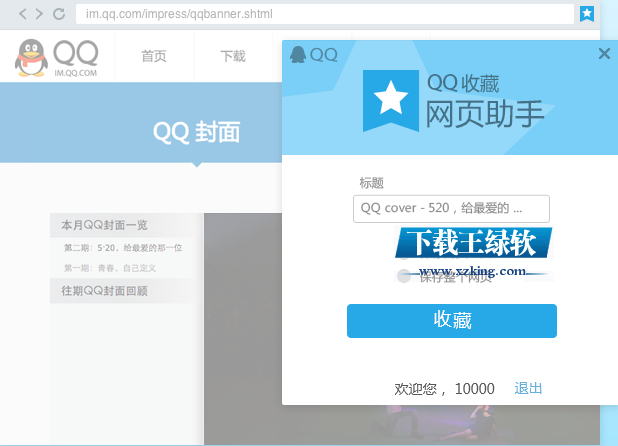
Task: Click the IM.QQ.COM text under logo
Action: tap(75, 73)
